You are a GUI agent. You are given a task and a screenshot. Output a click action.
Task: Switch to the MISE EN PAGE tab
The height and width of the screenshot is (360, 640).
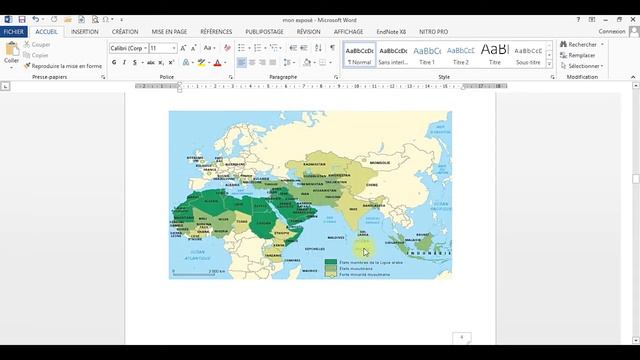169,31
